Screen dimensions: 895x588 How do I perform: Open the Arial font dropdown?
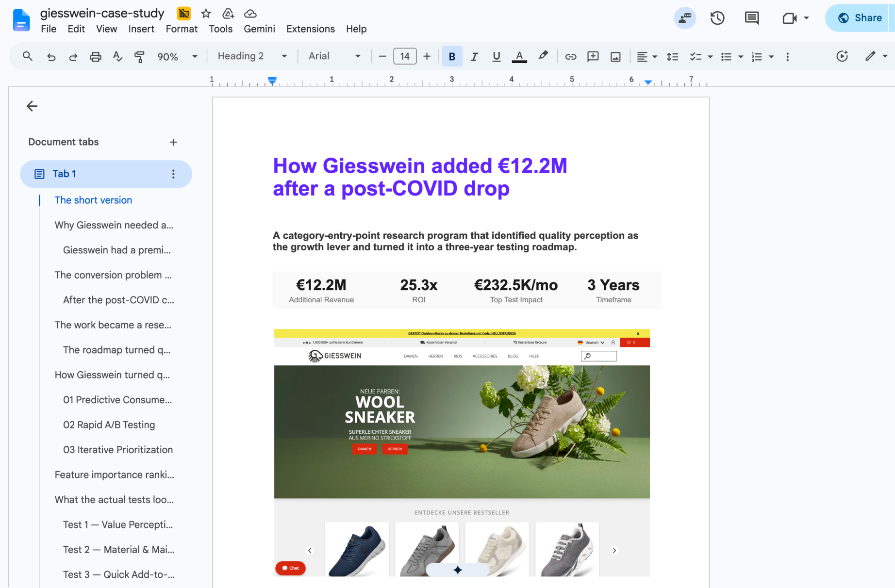coord(334,56)
